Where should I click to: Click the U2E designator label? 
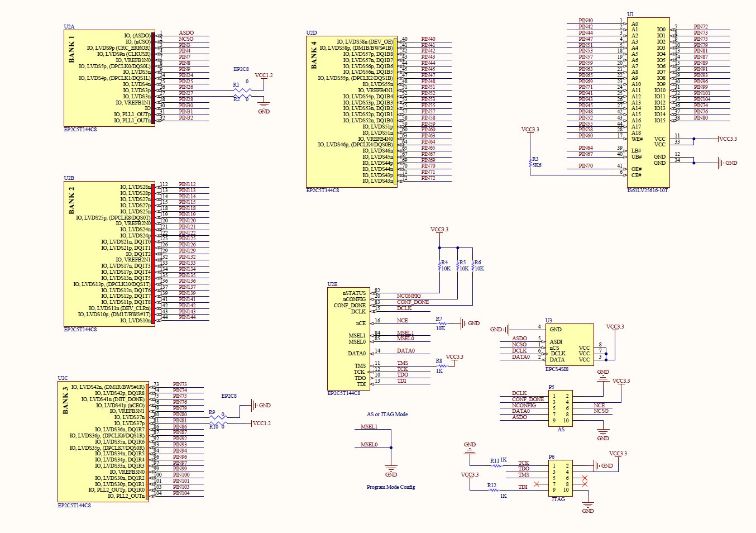(333, 284)
